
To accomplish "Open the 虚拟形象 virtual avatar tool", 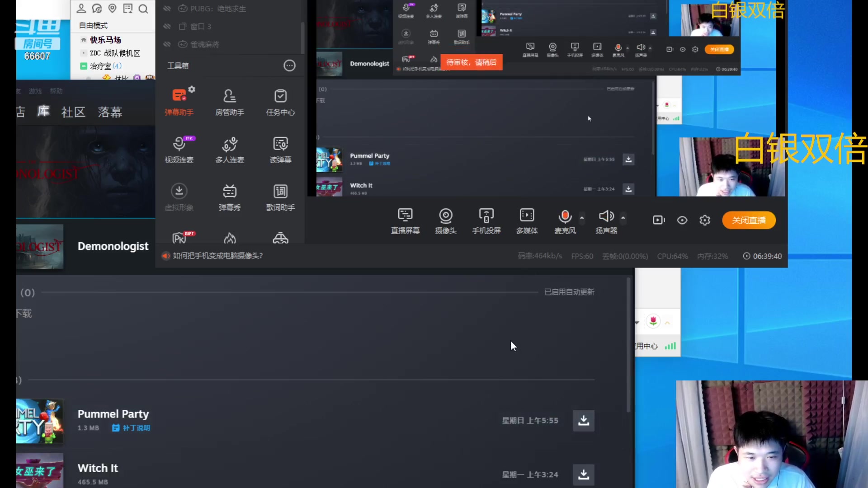I will click(x=179, y=197).
